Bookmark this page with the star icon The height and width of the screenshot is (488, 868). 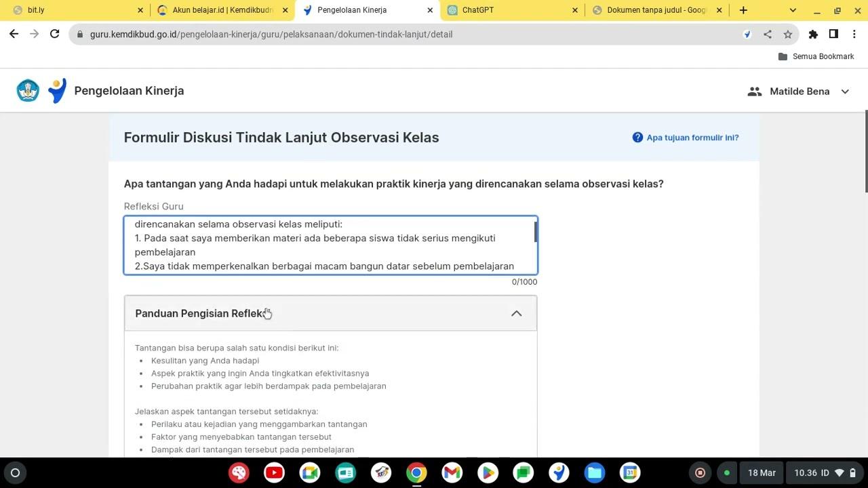click(787, 35)
